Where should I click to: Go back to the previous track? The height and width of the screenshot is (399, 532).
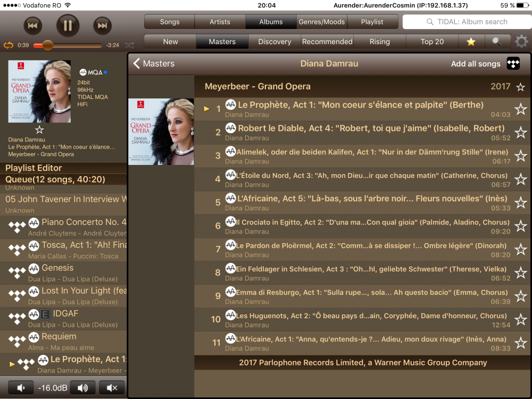(x=32, y=26)
